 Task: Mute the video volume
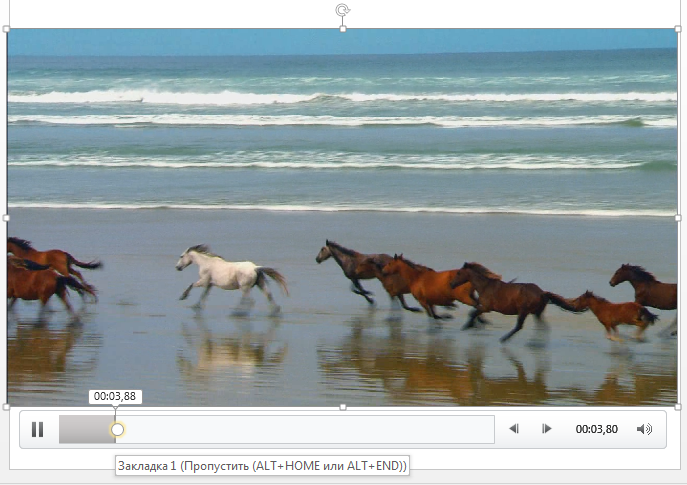644,429
